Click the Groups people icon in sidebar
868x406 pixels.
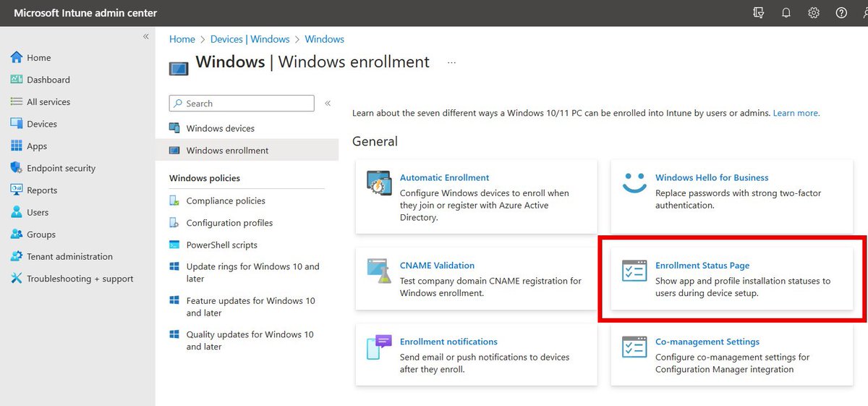(x=17, y=234)
